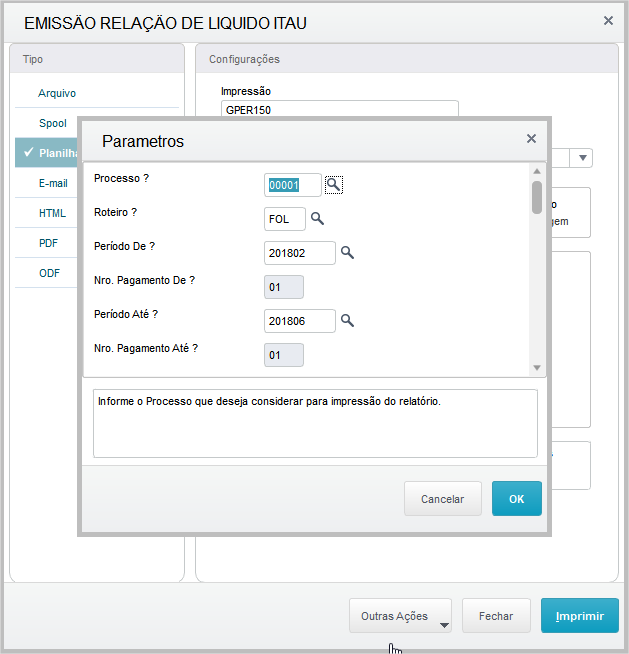629x654 pixels.
Task: Open lookup search for Roteiro field
Action: click(x=317, y=219)
